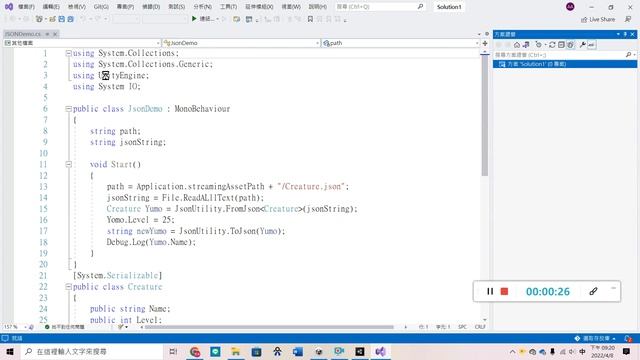Click the New Project icon in toolbar
Viewport: 640px width, 360px height.
pos(39,19)
